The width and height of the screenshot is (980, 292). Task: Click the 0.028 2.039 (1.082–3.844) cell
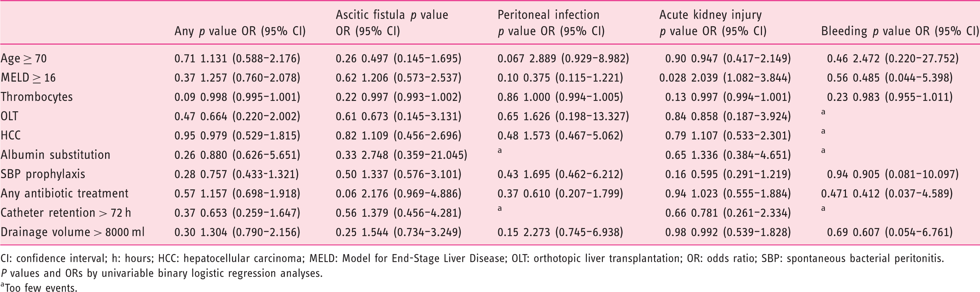[x=725, y=78]
